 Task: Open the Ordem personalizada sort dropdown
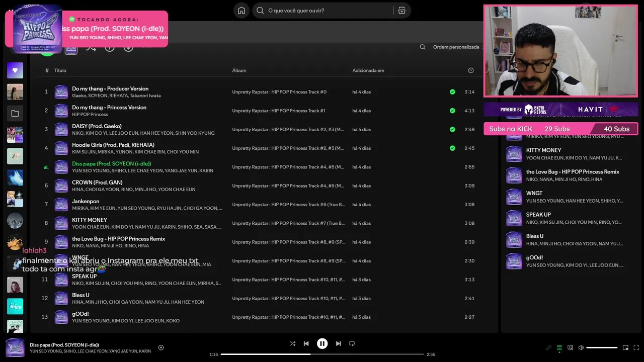[457, 47]
